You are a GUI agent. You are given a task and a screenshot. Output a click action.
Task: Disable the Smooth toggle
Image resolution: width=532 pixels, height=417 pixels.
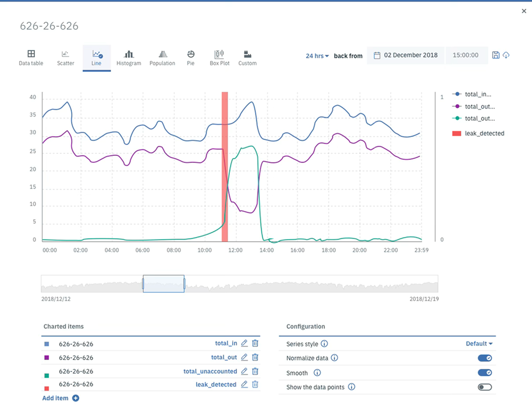click(485, 373)
